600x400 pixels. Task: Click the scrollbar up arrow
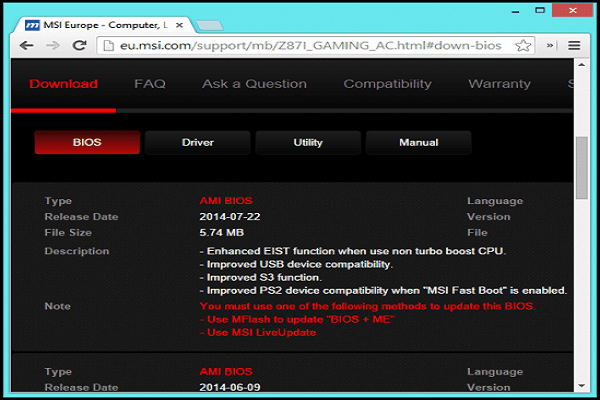pyautogui.click(x=582, y=65)
